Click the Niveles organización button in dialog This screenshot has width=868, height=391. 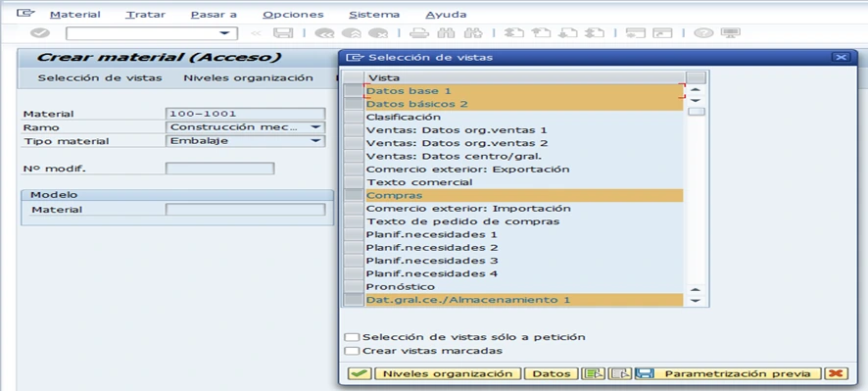pos(448,373)
